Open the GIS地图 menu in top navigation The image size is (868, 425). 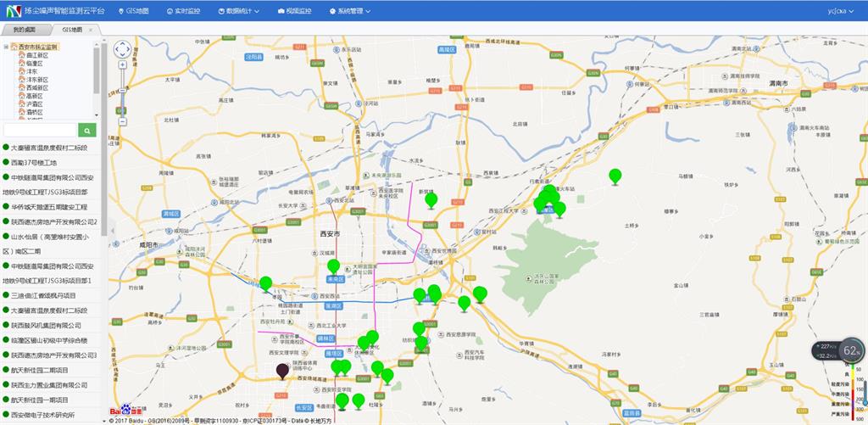(133, 11)
